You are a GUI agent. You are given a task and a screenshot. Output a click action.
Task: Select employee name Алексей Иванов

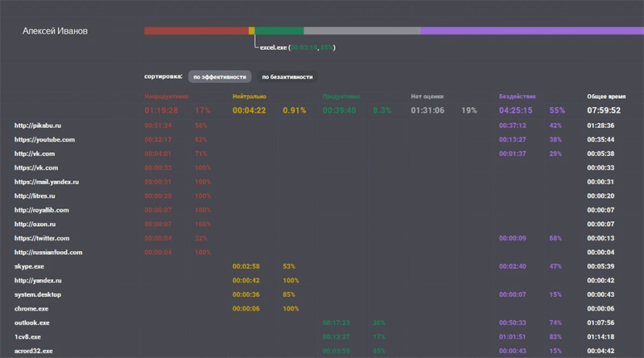pyautogui.click(x=55, y=31)
